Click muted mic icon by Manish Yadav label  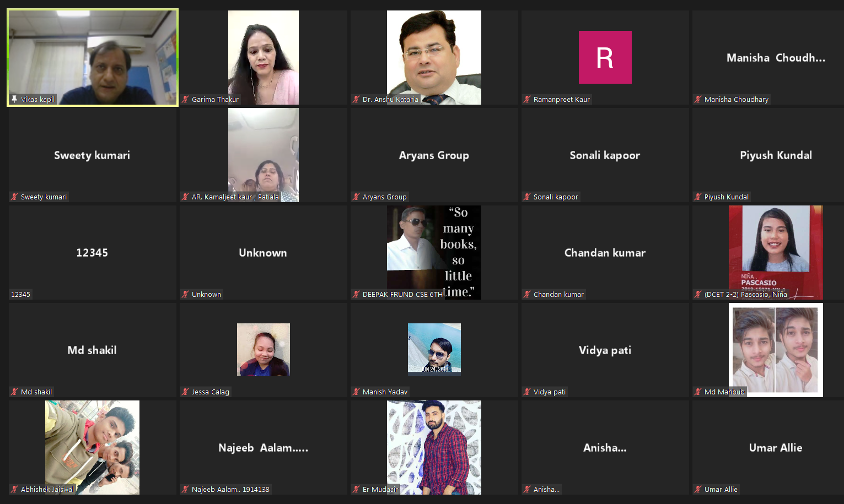tap(357, 392)
